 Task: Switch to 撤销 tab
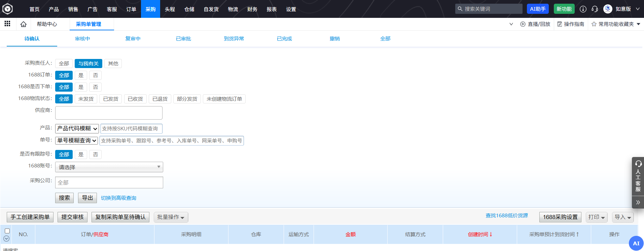(x=335, y=38)
